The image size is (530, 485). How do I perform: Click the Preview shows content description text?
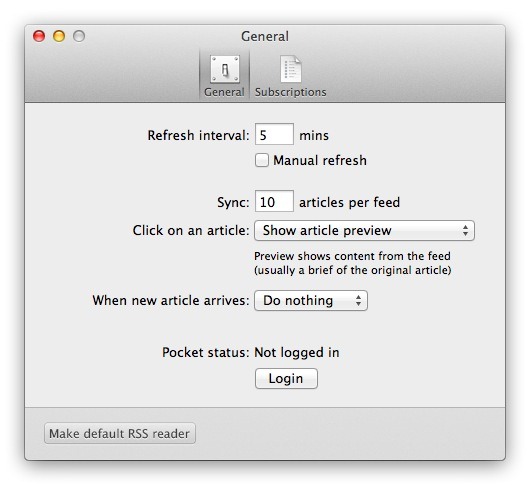point(353,263)
